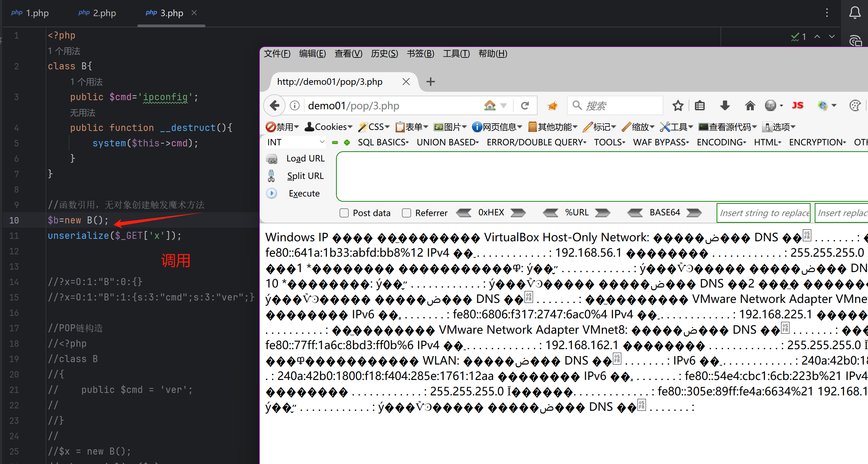
Task: Click the red JS toolbar icon
Action: click(797, 105)
